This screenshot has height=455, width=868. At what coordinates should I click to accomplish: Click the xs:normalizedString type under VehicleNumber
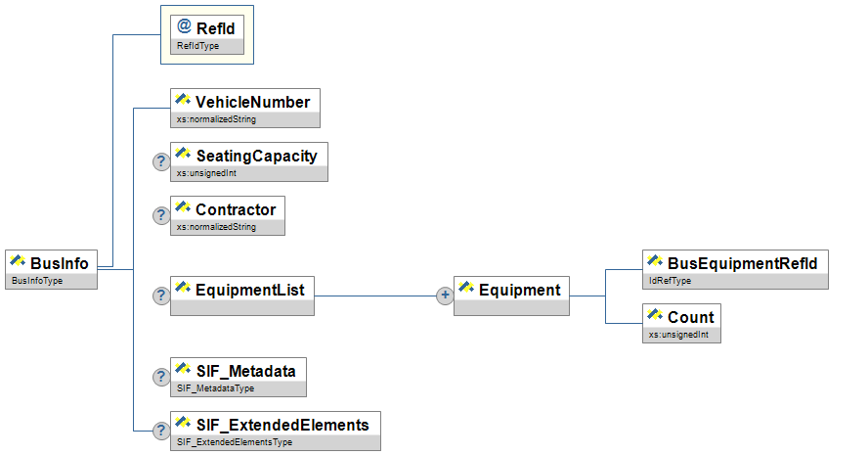216,119
